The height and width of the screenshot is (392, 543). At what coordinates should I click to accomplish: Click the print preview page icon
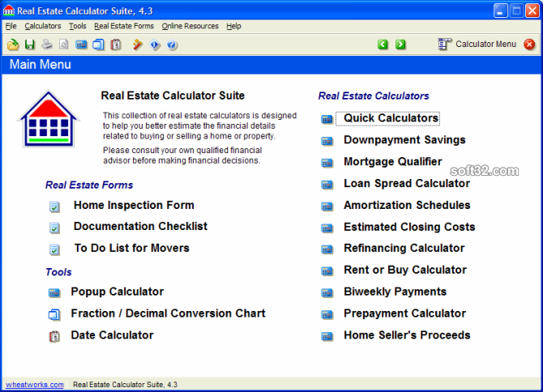[64, 45]
